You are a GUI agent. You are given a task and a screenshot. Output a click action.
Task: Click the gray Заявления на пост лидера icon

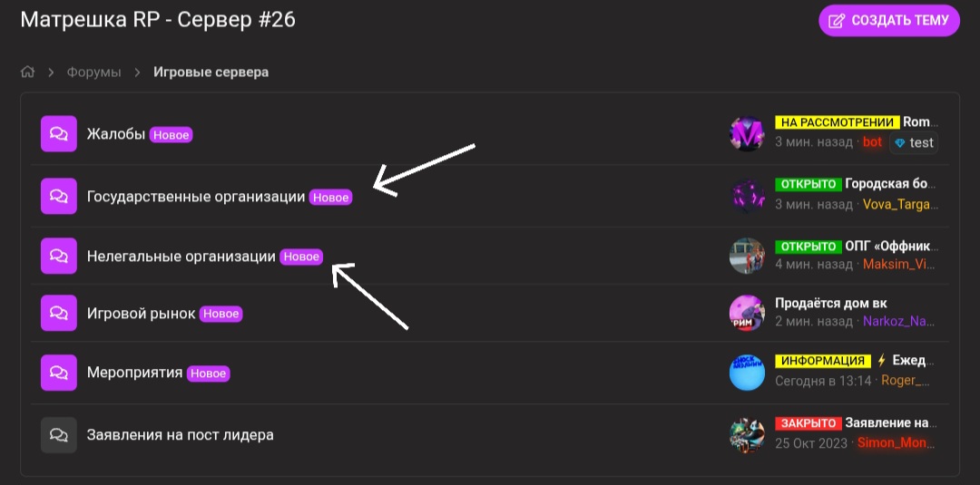(58, 435)
